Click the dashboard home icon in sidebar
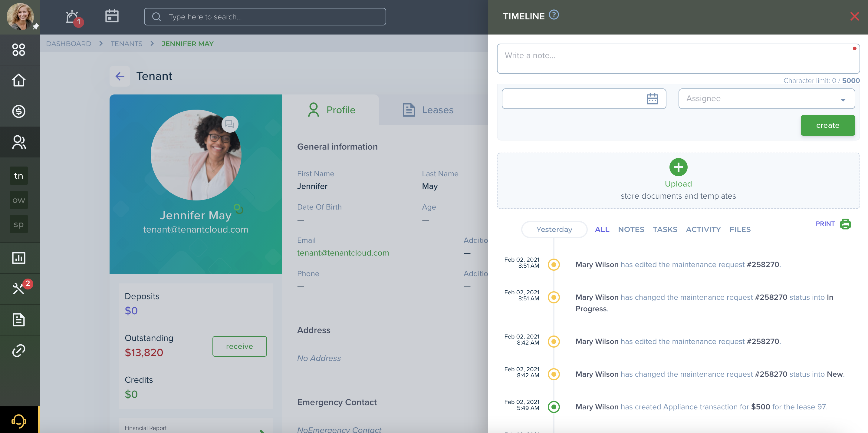The image size is (868, 433). (x=19, y=80)
